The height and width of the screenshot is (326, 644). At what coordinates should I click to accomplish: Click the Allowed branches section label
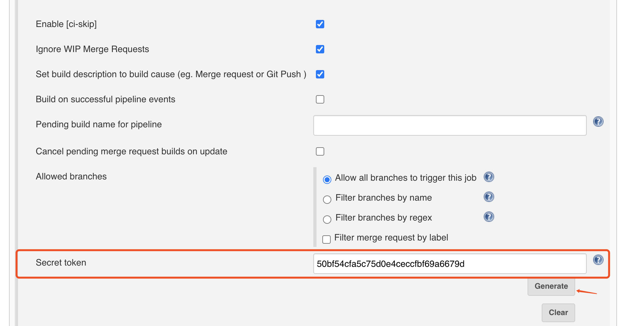coord(71,176)
